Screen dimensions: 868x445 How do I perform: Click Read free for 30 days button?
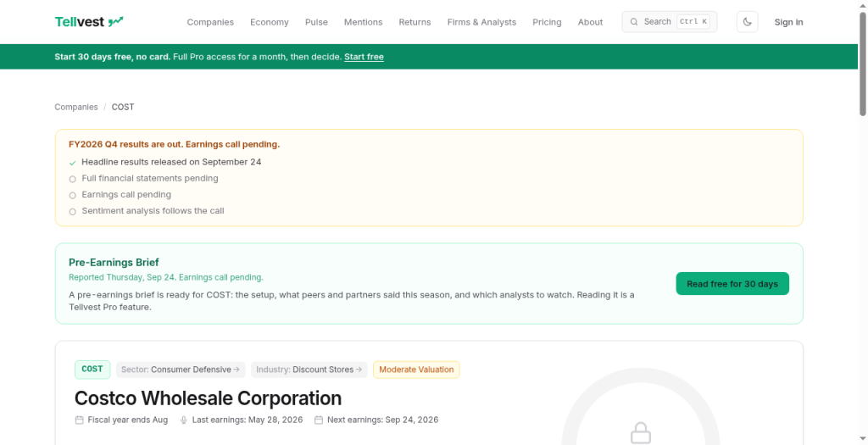pos(732,283)
